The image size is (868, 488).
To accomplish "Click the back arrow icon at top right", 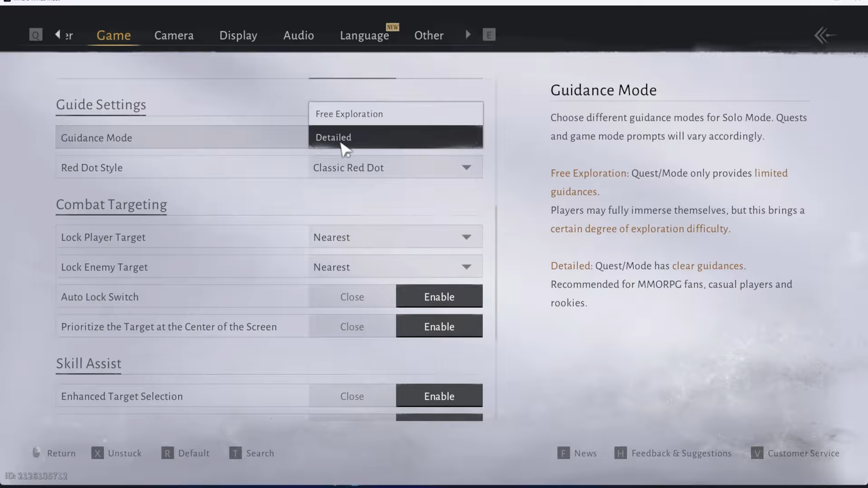I will point(825,35).
